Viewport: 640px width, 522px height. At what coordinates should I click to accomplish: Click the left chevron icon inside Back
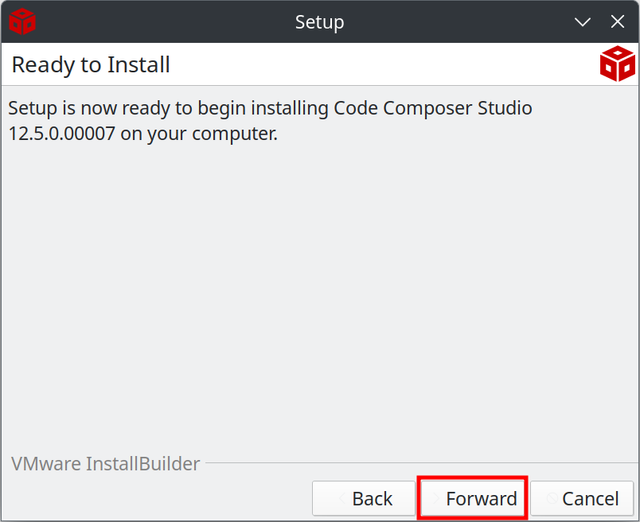pos(342,498)
